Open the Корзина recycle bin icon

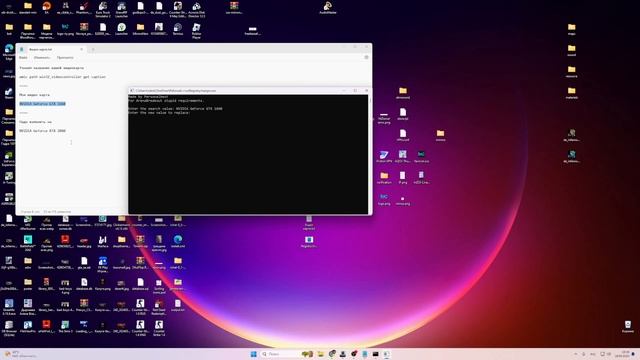pyautogui.click(x=628, y=327)
